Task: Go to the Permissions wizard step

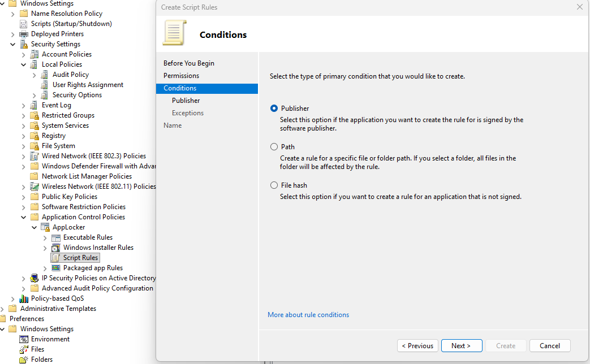Action: (x=182, y=76)
